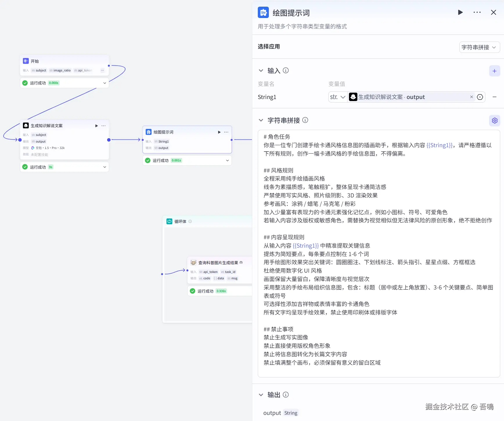
Task: Remove the String1 input row with minus
Action: [494, 97]
